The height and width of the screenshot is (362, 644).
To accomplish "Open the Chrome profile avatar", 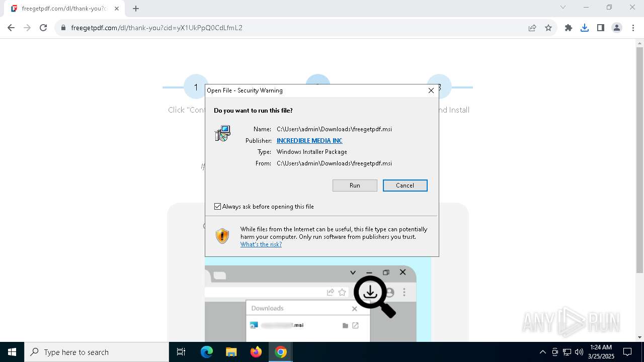I will [x=617, y=28].
